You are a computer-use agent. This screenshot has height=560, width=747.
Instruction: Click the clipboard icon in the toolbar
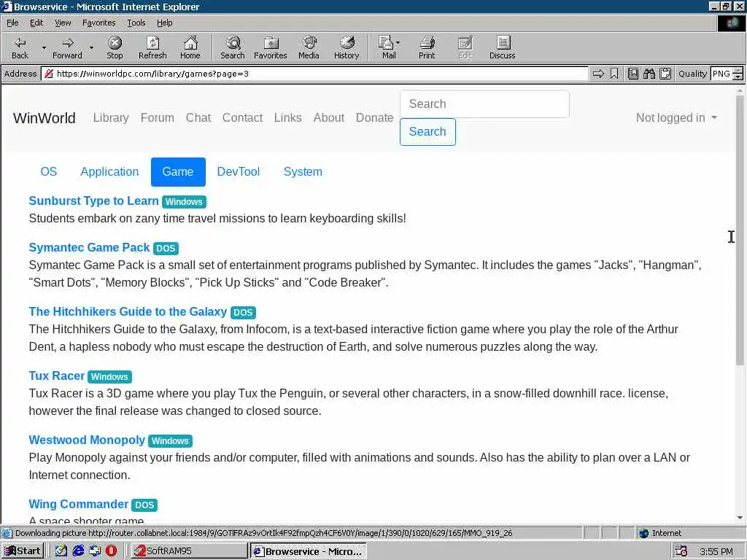(665, 74)
